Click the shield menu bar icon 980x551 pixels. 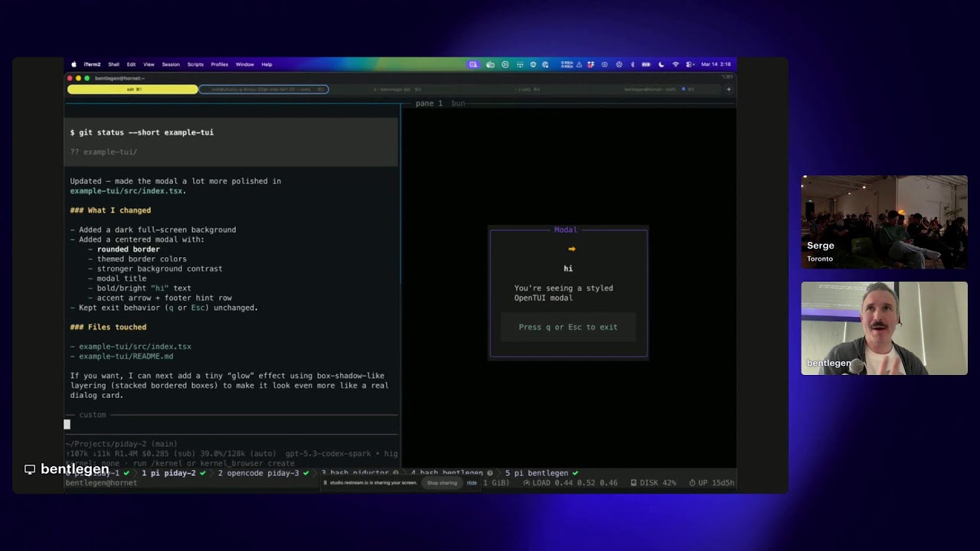tap(533, 64)
